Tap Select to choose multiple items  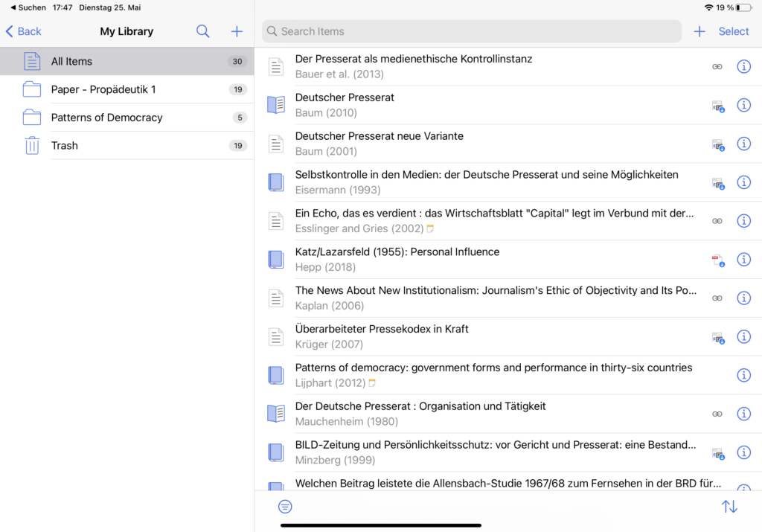pos(733,31)
